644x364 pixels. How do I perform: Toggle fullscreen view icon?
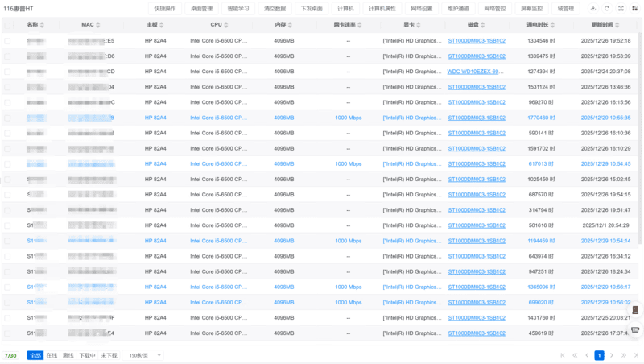(621, 8)
